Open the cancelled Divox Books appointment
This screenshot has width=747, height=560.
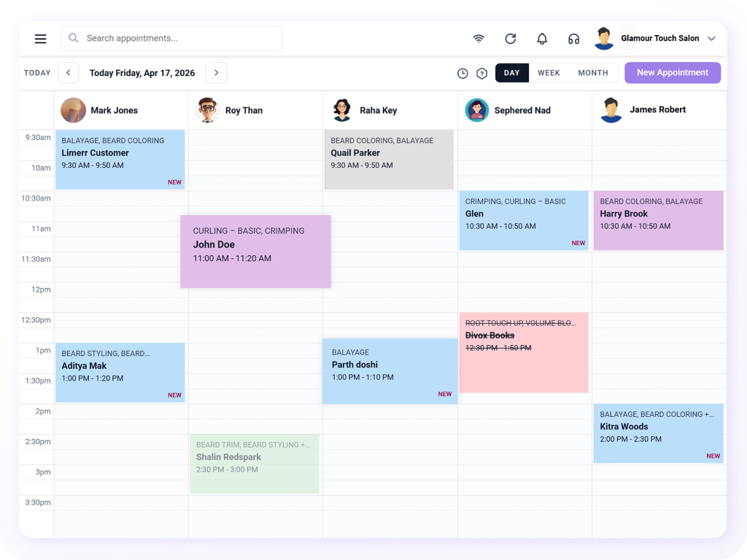[x=524, y=352]
